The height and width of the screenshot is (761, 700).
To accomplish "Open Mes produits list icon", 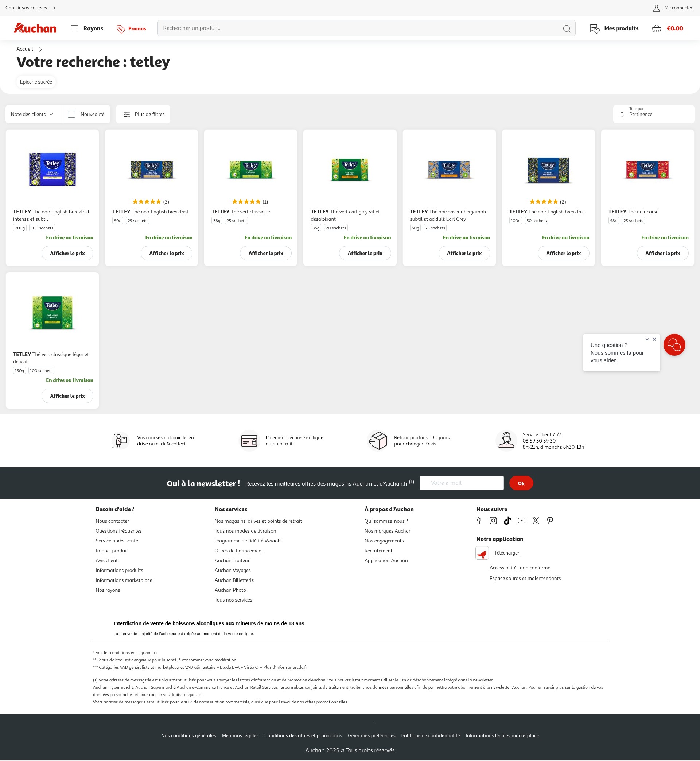I will (x=595, y=28).
